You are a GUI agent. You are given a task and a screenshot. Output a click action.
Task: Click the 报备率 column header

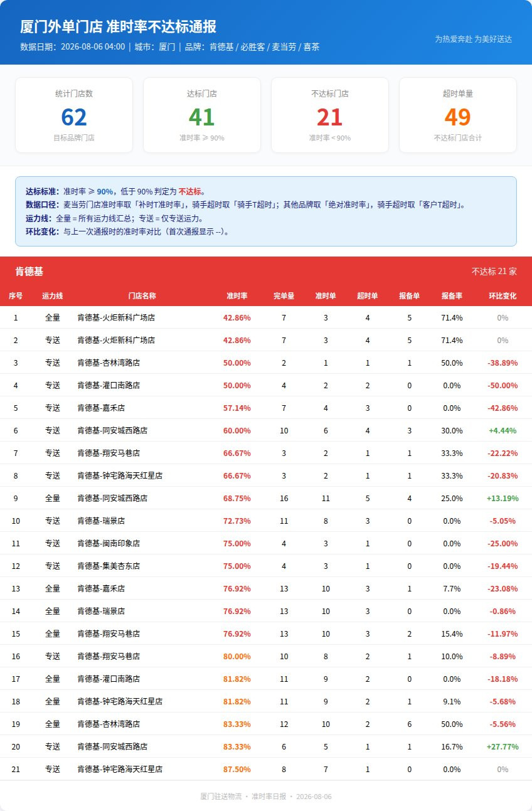click(x=452, y=295)
